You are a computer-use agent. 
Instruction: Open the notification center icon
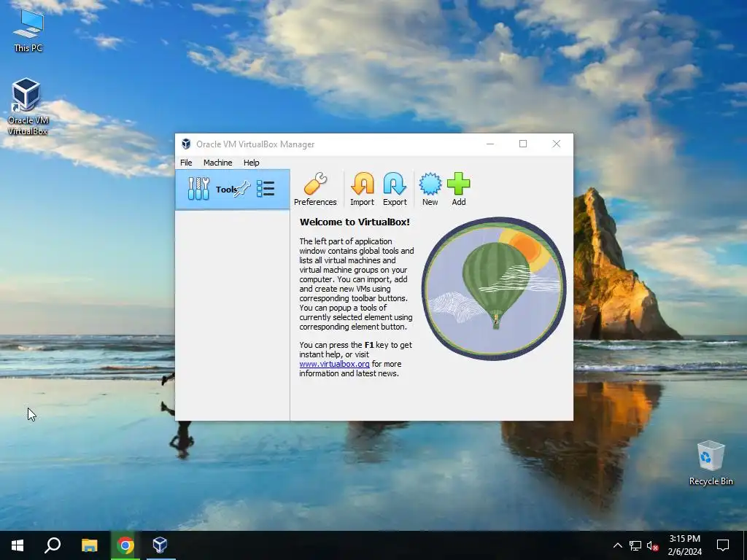pos(723,545)
